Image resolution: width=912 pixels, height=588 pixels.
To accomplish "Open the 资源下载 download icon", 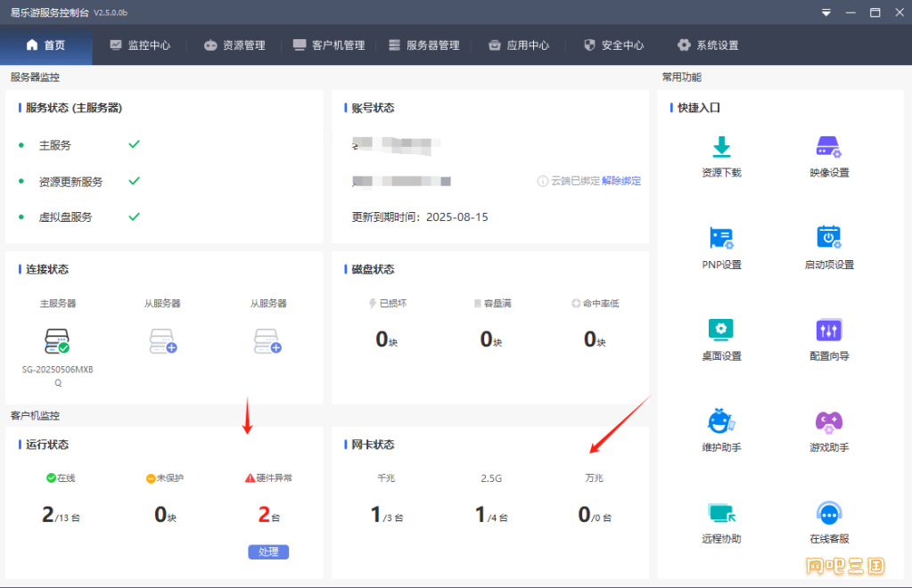I will (721, 148).
